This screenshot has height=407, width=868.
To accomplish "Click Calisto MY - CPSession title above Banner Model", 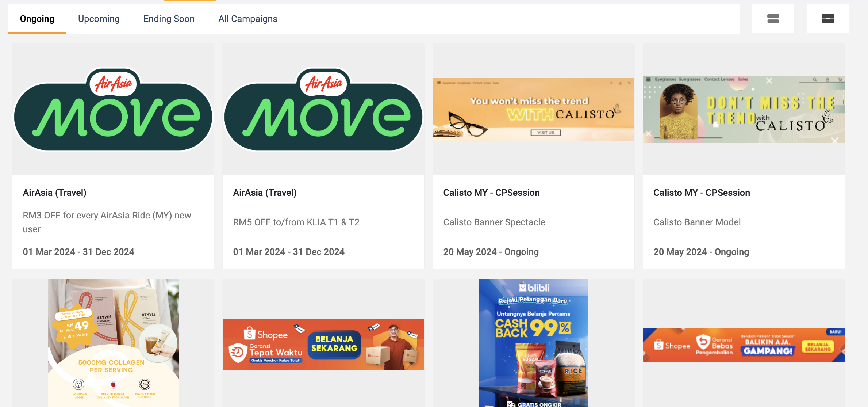I will [x=702, y=193].
